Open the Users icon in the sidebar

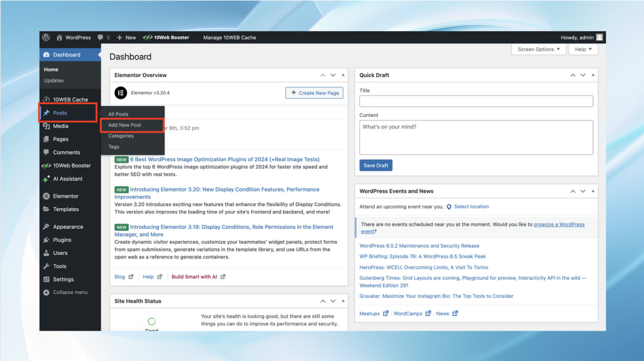(x=47, y=253)
